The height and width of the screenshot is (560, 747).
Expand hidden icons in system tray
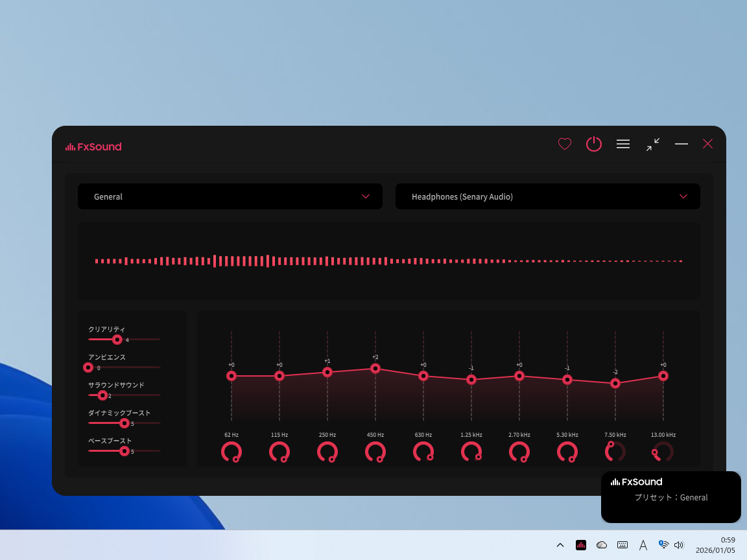coord(560,545)
